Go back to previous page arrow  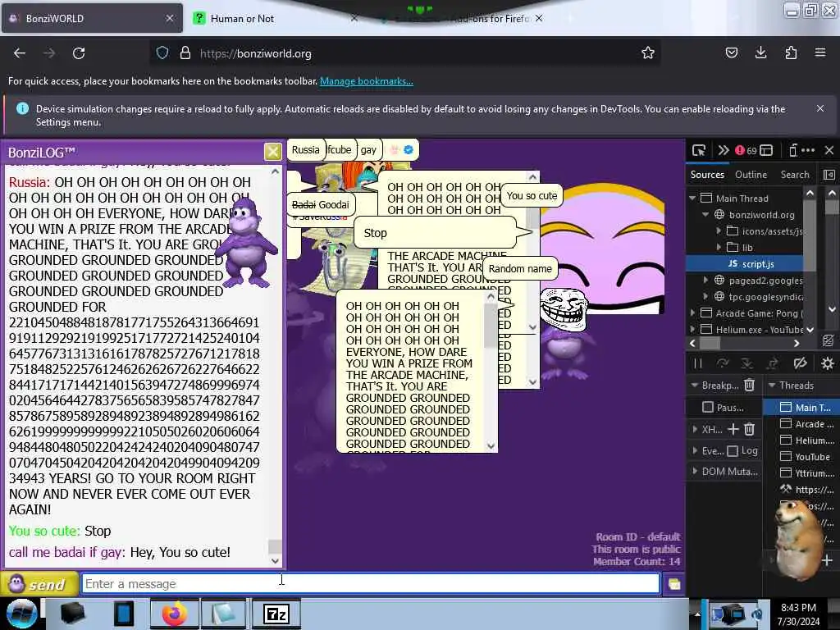pyautogui.click(x=20, y=53)
